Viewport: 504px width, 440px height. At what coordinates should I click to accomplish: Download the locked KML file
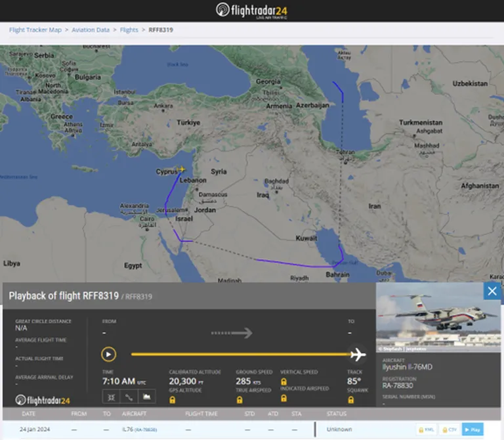[427, 429]
